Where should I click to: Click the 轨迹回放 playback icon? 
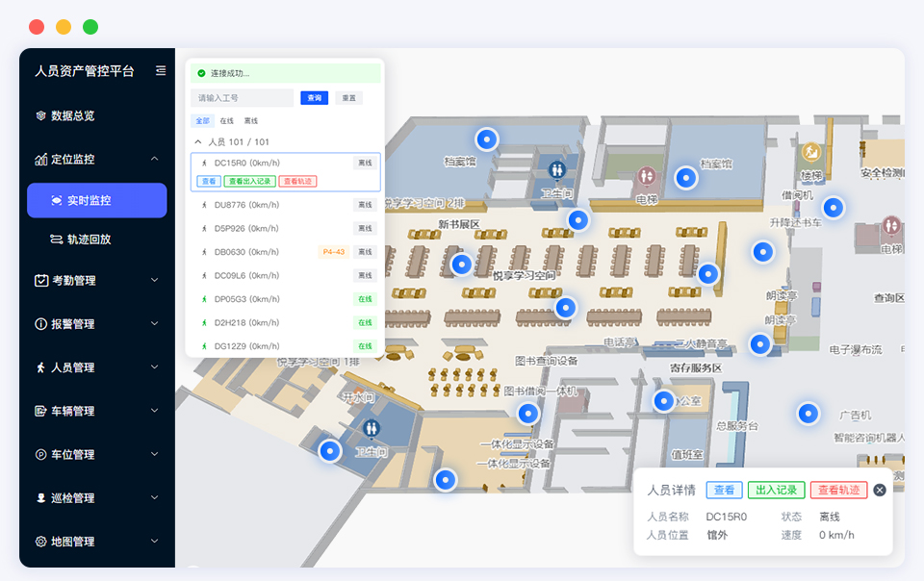[56, 239]
